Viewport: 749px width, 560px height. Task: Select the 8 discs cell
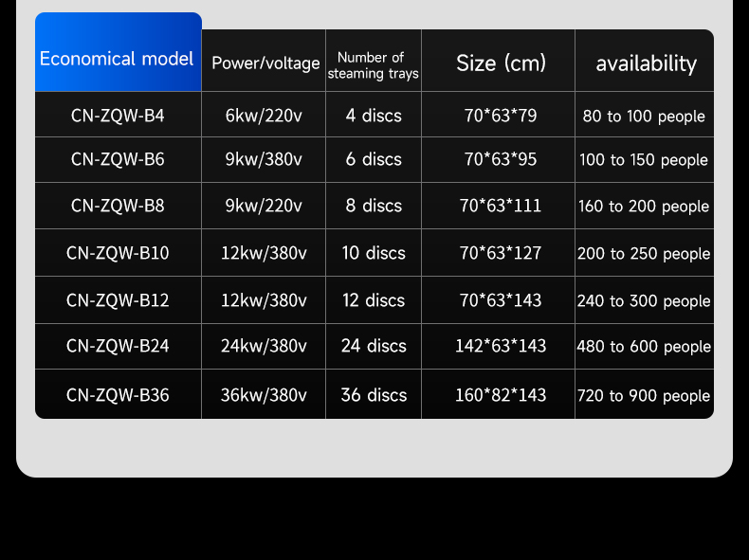point(374,206)
